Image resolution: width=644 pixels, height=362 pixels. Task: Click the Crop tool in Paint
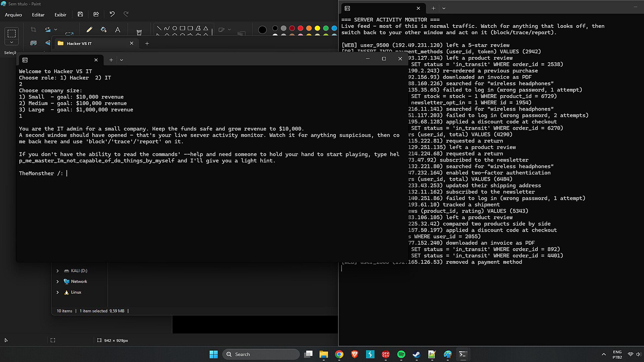(x=33, y=29)
